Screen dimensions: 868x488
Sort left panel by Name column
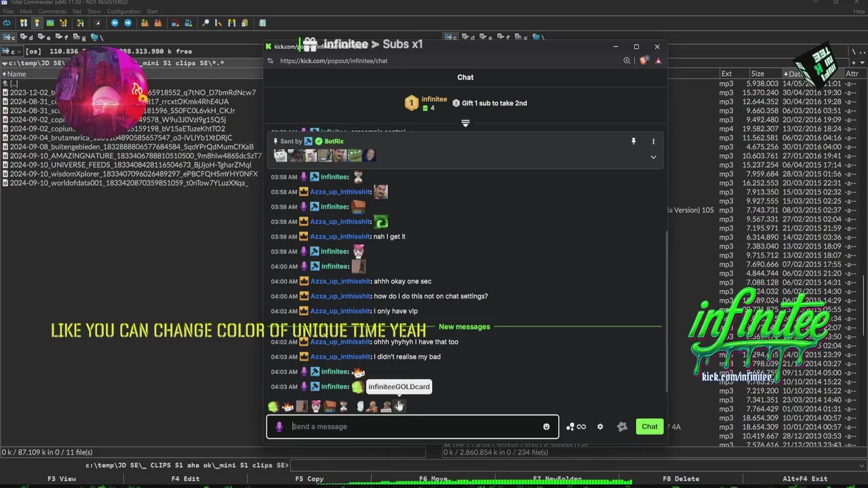tap(16, 74)
